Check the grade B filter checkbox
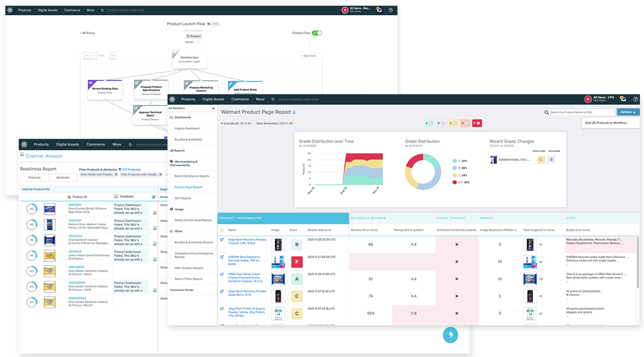The width and height of the screenshot is (644, 357). pos(443,123)
